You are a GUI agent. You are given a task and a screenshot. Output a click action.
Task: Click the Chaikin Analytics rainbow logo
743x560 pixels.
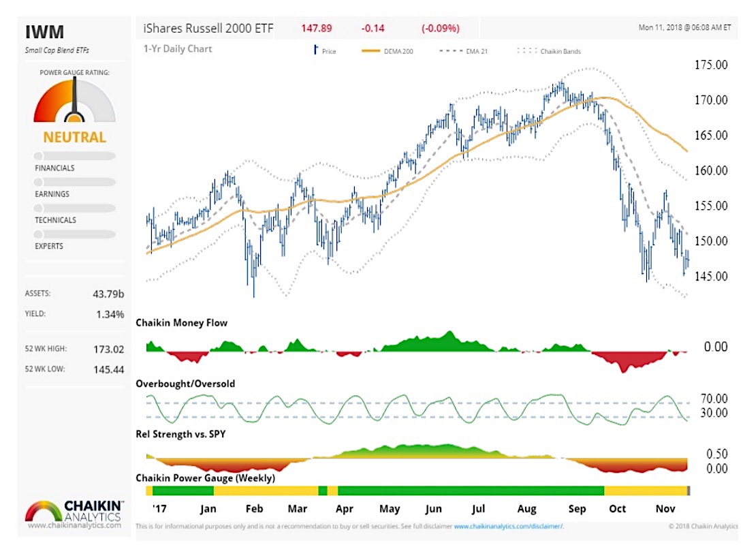[44, 511]
